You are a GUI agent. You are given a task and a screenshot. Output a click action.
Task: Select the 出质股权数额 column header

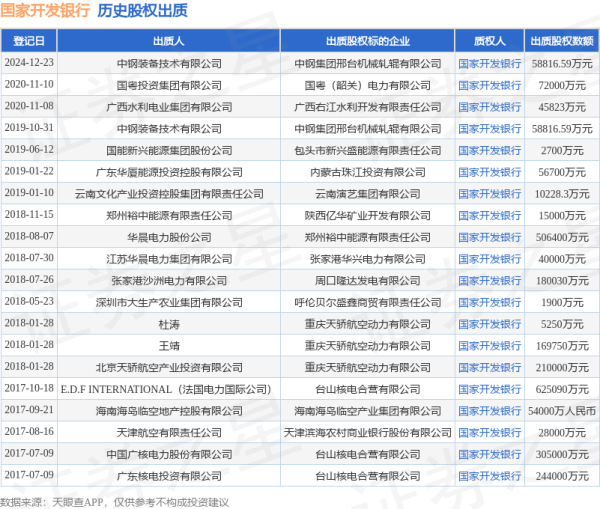[562, 41]
